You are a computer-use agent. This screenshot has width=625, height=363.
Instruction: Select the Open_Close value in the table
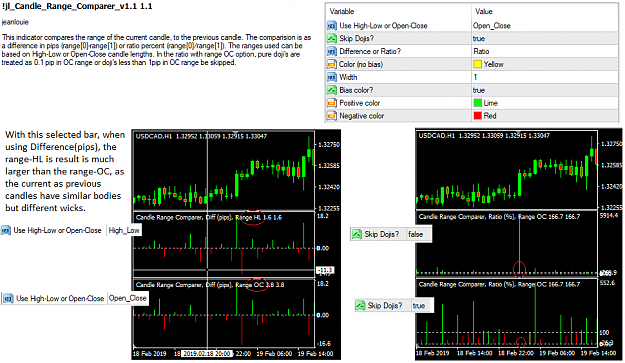[x=491, y=26]
